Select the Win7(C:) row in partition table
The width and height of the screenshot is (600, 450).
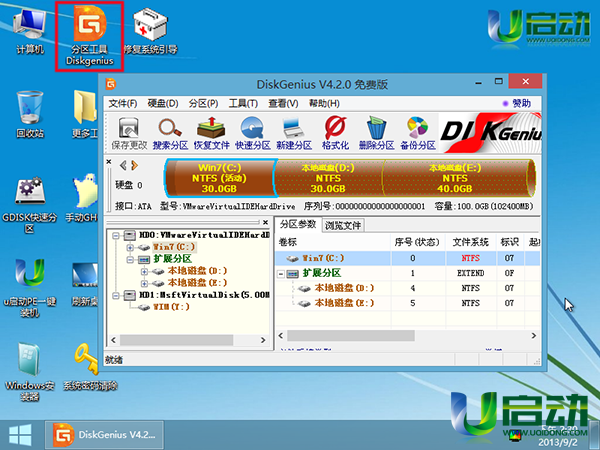click(408, 258)
